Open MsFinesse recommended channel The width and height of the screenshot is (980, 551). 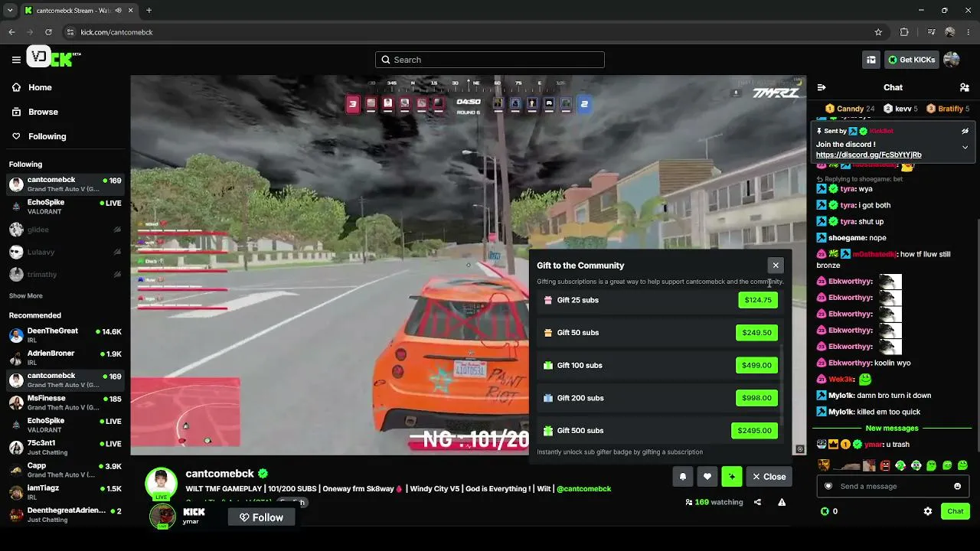65,403
